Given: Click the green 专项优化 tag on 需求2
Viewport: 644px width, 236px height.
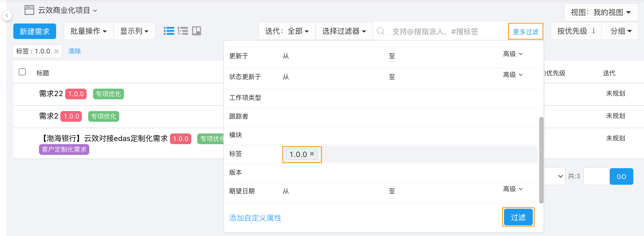Looking at the screenshot, I should coord(104,116).
